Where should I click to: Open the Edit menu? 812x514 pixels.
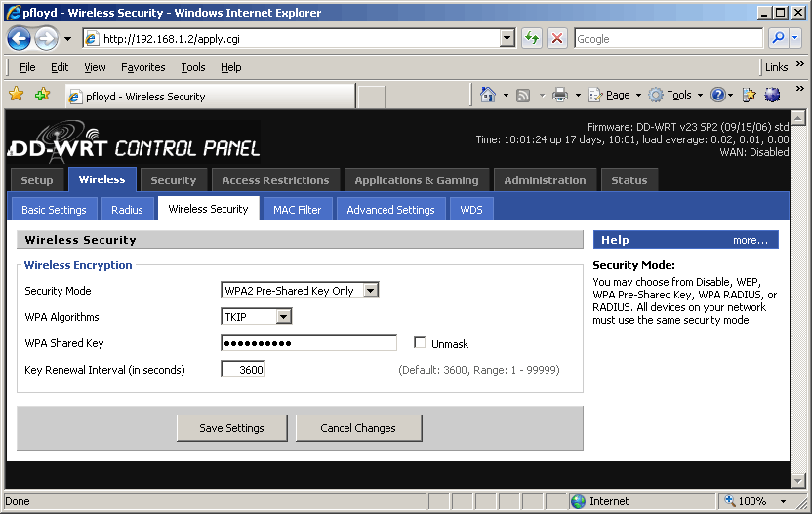coord(60,67)
